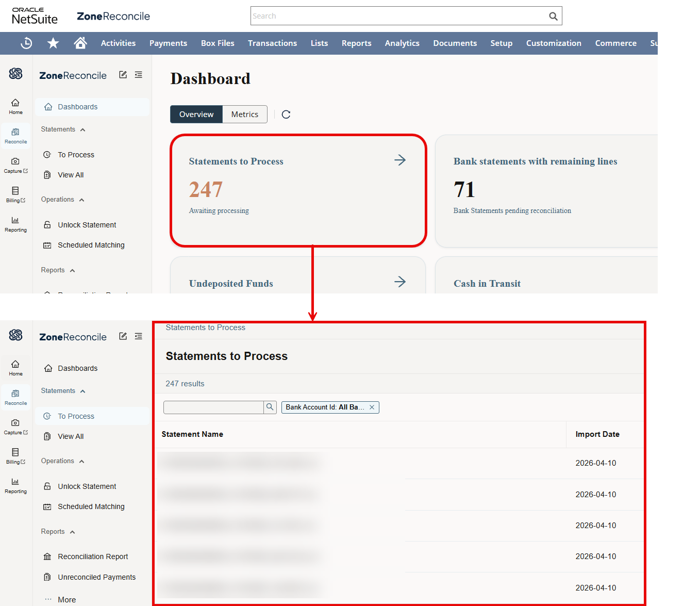Open the Analytics menu

[402, 43]
